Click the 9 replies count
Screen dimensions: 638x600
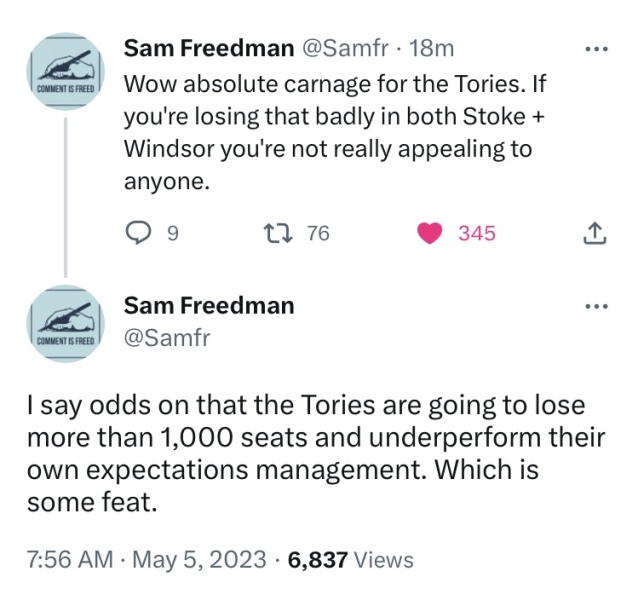click(172, 233)
